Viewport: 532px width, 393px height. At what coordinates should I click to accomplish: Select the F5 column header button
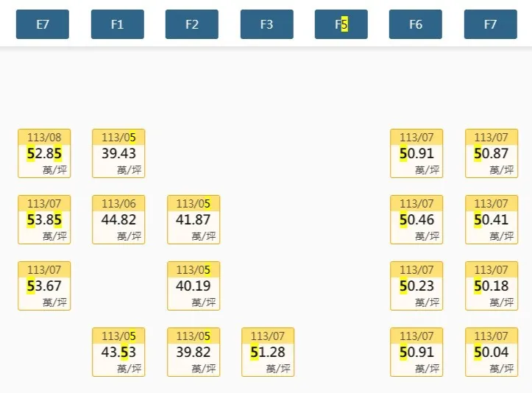click(341, 24)
